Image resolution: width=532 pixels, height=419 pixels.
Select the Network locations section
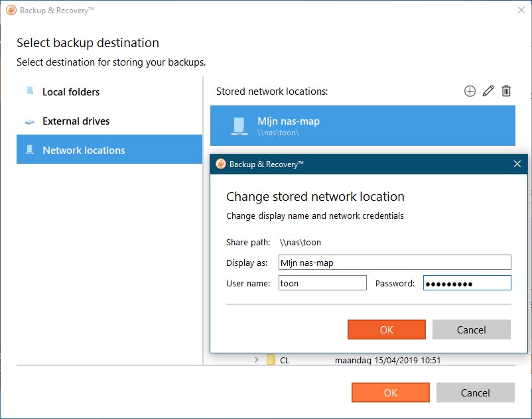pos(109,149)
